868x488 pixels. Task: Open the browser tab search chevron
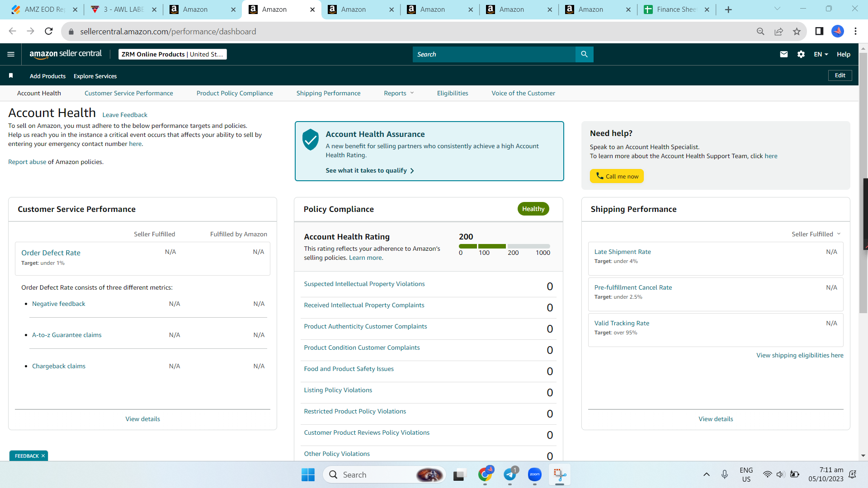tap(777, 9)
